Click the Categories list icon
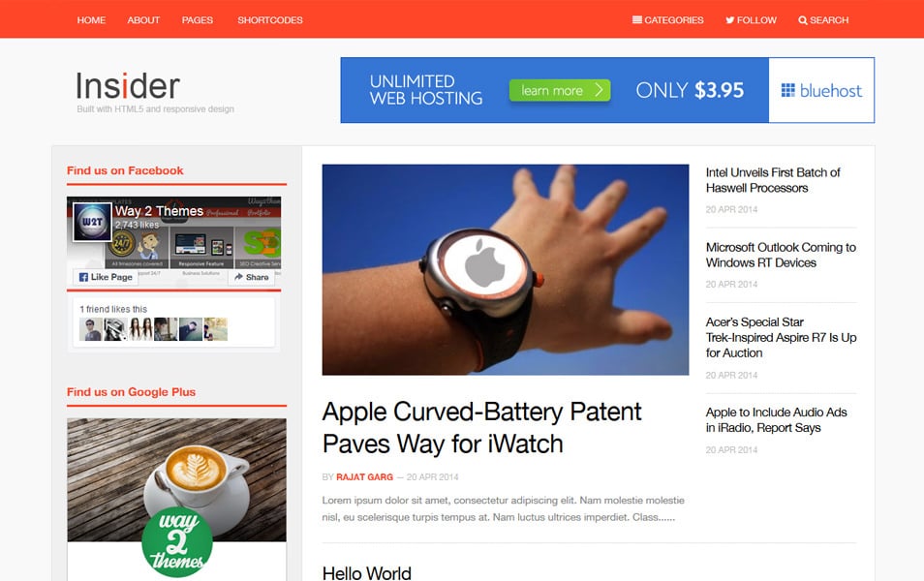924x581 pixels. click(x=636, y=20)
